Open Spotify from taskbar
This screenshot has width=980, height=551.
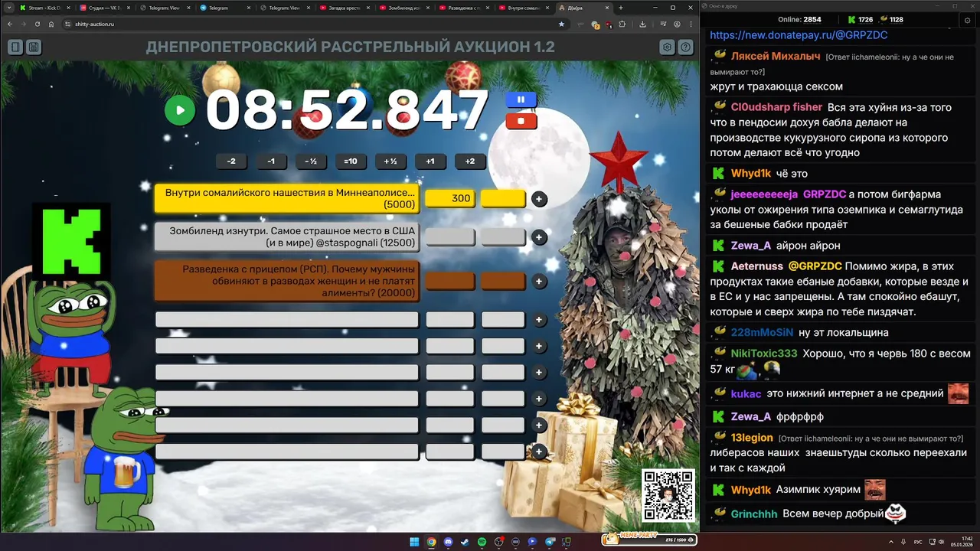[x=482, y=542]
